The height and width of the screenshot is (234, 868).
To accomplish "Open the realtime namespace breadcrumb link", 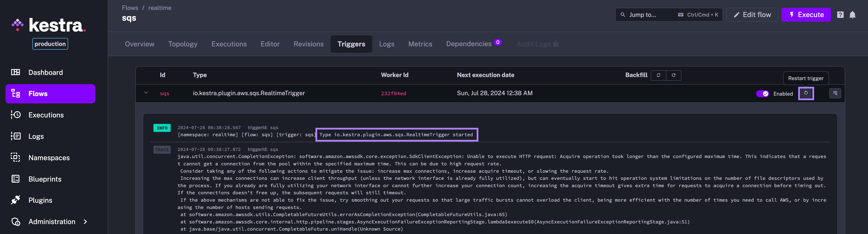I will [x=159, y=7].
